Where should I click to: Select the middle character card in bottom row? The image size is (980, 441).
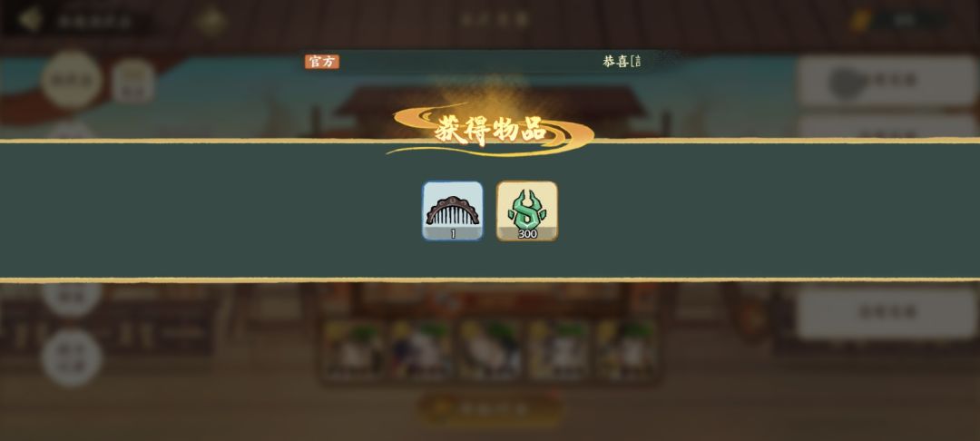tap(489, 349)
